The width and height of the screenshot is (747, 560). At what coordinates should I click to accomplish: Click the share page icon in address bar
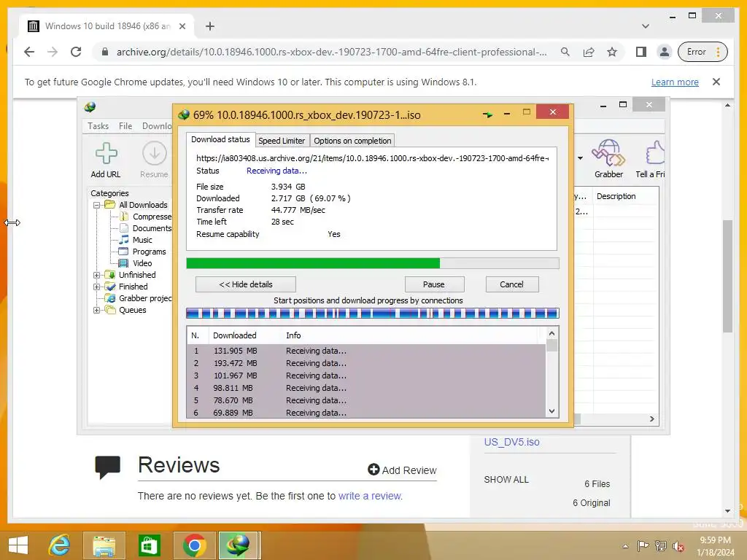(x=589, y=52)
